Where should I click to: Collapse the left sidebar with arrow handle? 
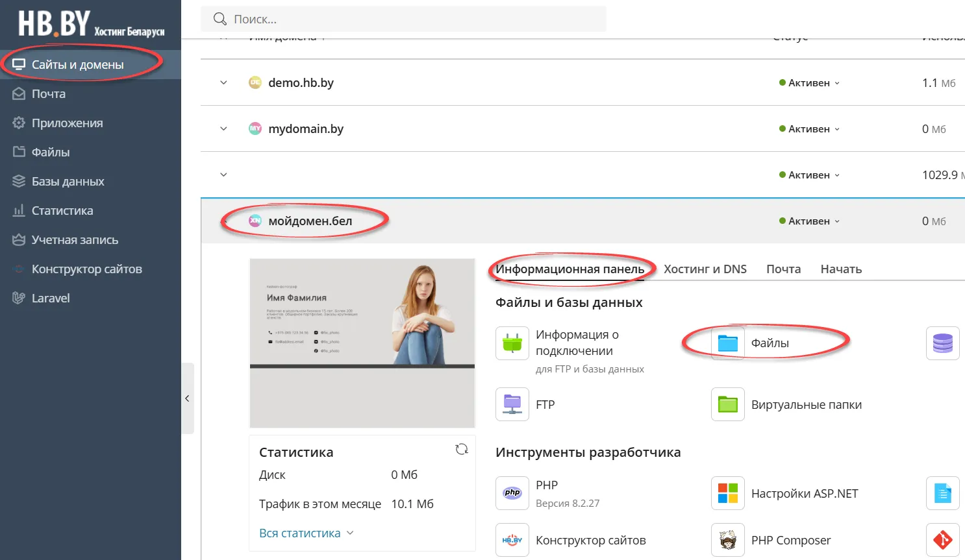(187, 398)
